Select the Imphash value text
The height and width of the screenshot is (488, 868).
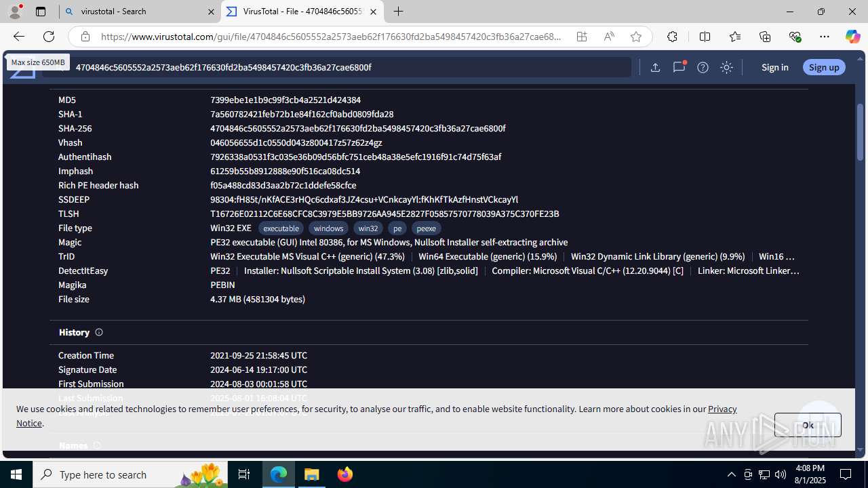pyautogui.click(x=285, y=171)
